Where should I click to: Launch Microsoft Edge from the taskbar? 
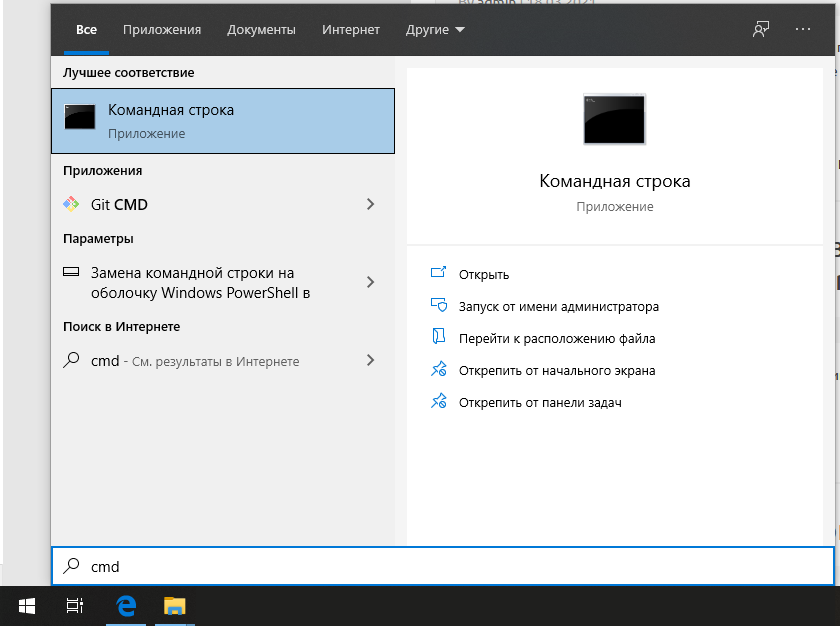coord(126,605)
